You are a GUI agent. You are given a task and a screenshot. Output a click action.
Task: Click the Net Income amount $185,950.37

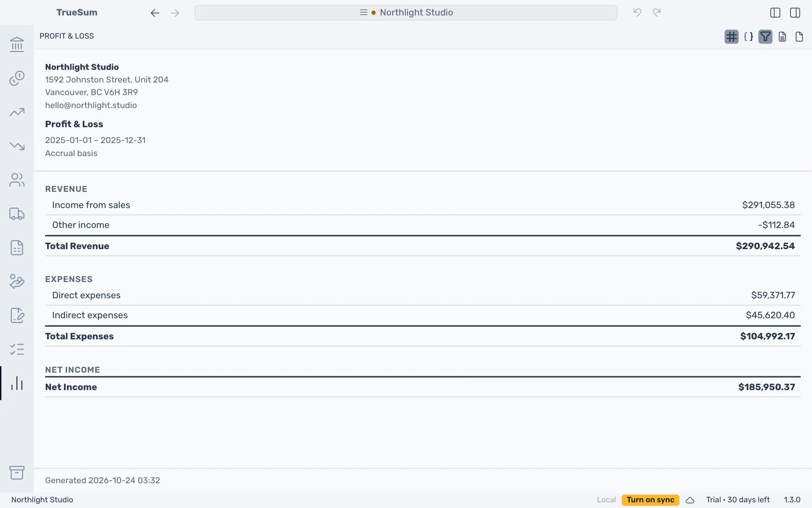pos(767,387)
